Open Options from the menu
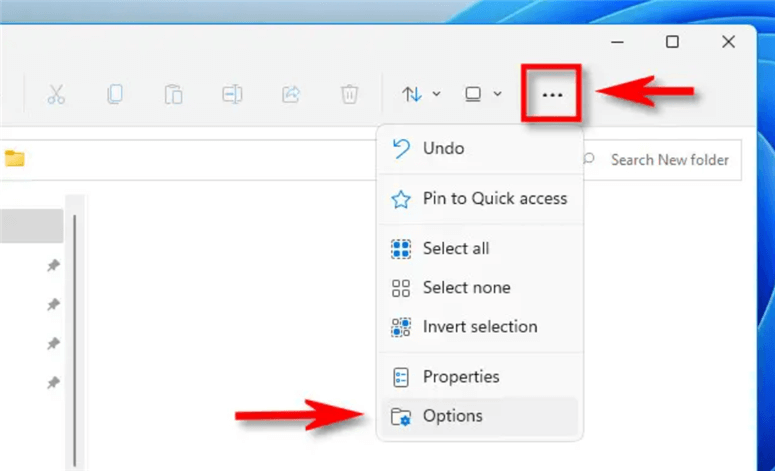Screen dimensions: 775x471 click(479, 416)
